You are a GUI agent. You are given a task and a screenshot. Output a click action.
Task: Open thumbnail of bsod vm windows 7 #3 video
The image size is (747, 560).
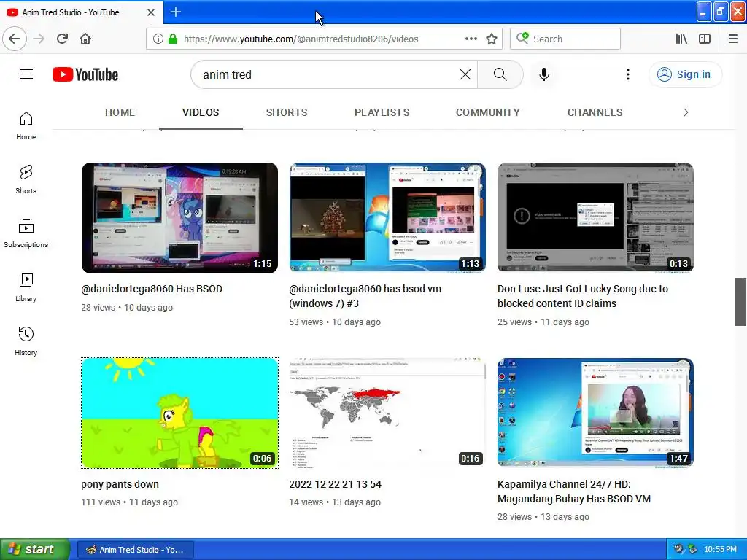(x=387, y=217)
